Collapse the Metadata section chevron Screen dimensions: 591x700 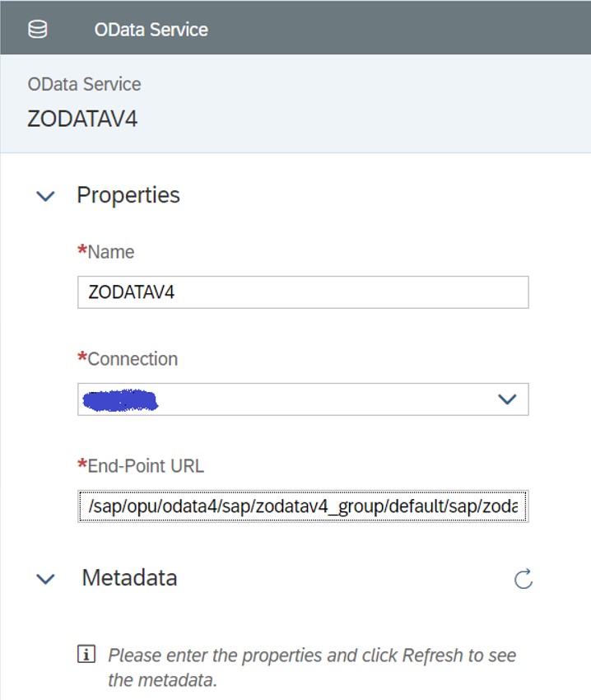click(45, 579)
